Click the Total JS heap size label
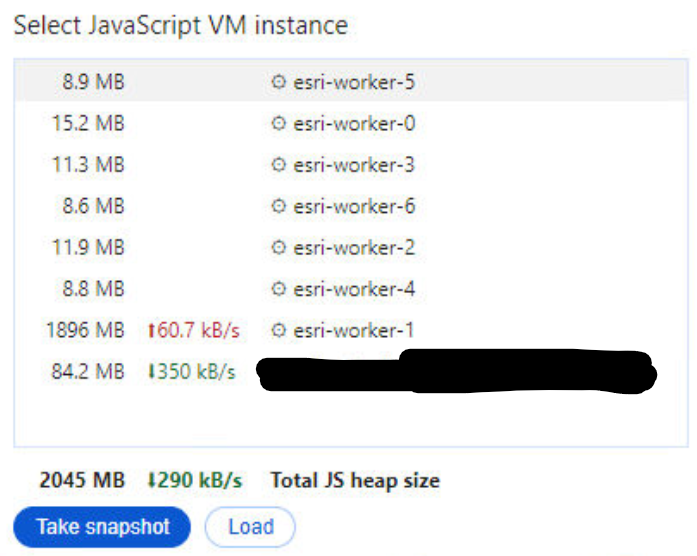 tap(354, 481)
